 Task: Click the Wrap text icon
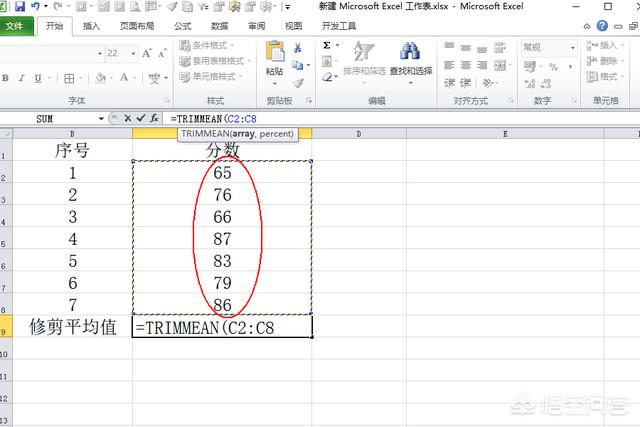[x=500, y=48]
